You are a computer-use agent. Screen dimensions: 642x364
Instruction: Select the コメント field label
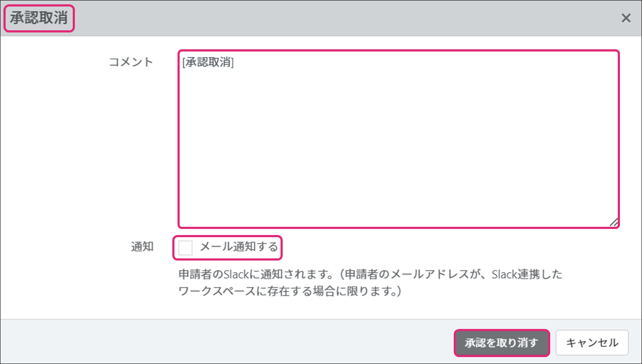tap(131, 62)
